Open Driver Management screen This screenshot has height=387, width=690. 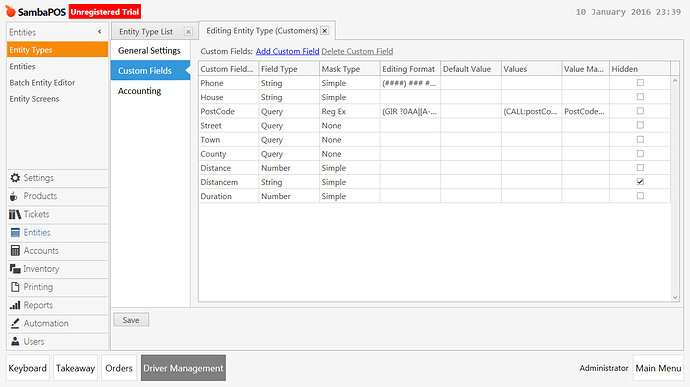[x=183, y=368]
